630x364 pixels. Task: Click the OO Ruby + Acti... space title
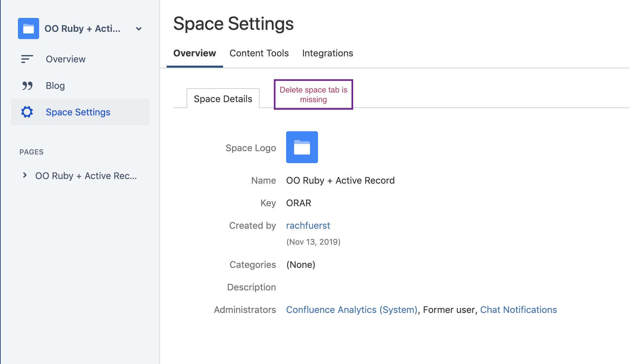pyautogui.click(x=82, y=29)
